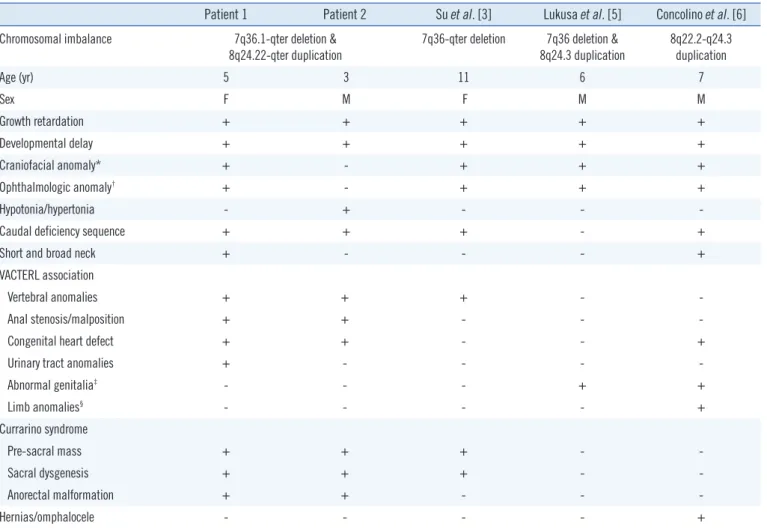Click the '7q36 deletion & 8q24.3 duplication' cell
This screenshot has width=767, height=529.
pos(582,47)
